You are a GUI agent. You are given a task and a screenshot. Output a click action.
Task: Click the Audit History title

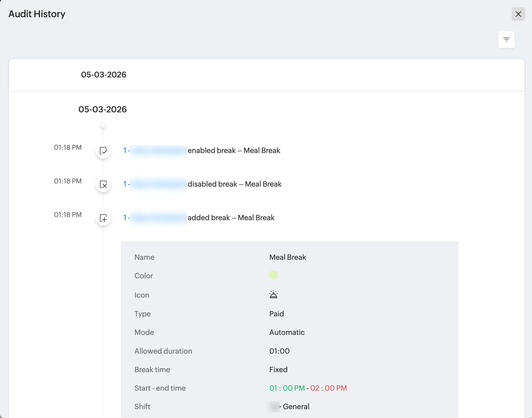click(37, 14)
